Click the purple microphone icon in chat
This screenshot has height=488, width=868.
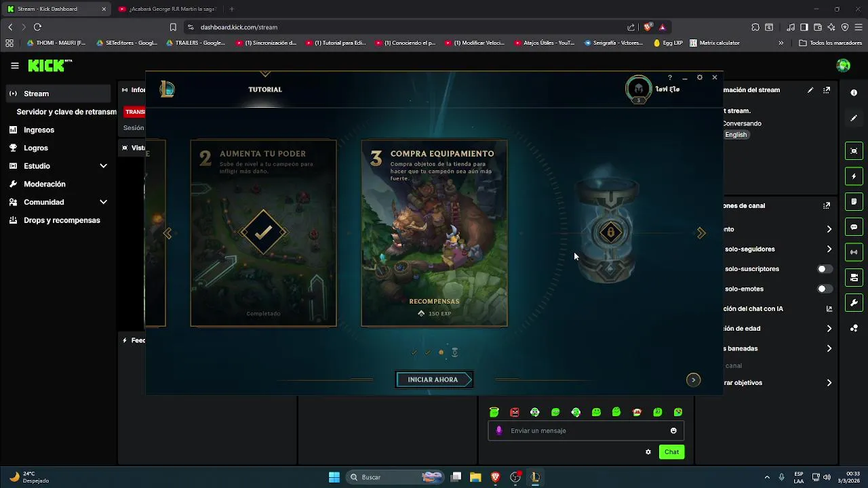click(499, 430)
